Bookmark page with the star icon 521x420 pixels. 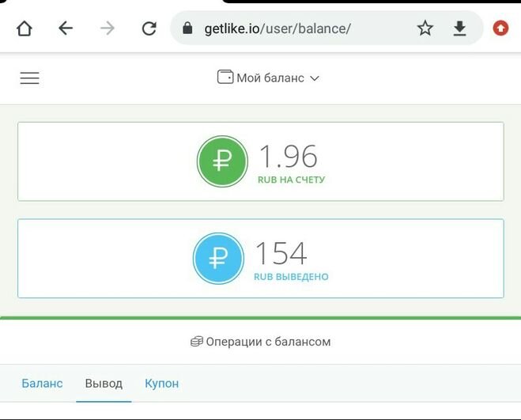pos(425,28)
